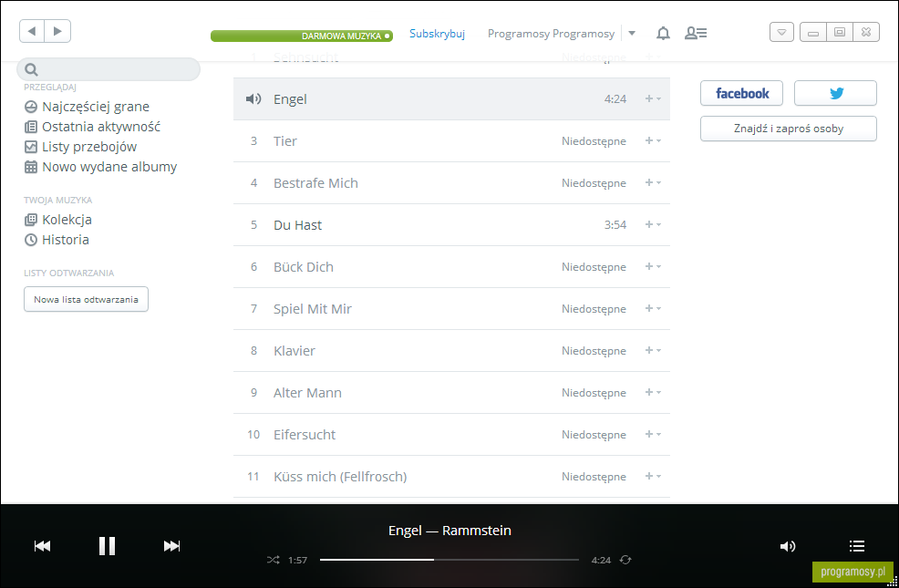
Task: Open the play queue list icon
Action: tap(856, 546)
